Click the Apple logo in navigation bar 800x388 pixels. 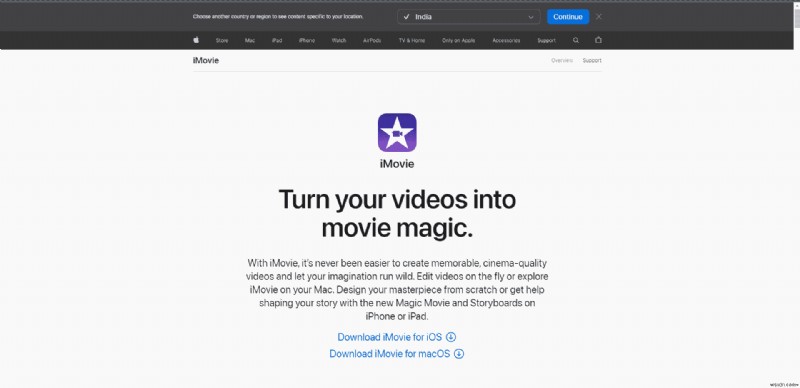tap(196, 40)
